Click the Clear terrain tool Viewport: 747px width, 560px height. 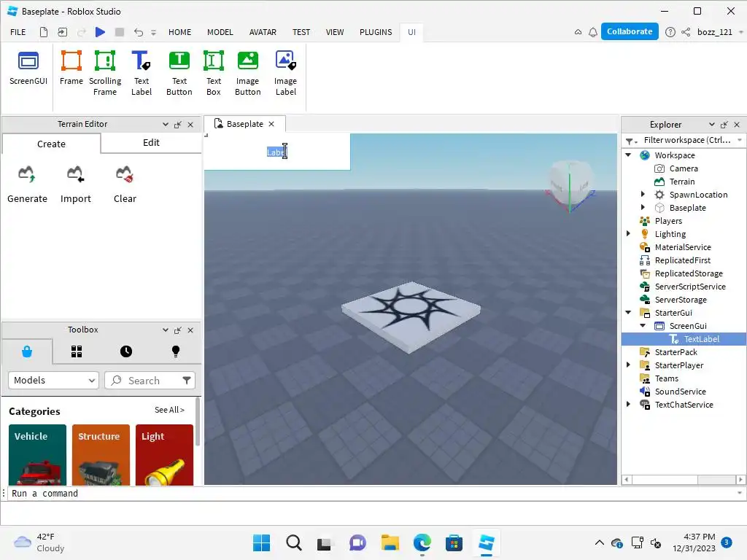(125, 184)
